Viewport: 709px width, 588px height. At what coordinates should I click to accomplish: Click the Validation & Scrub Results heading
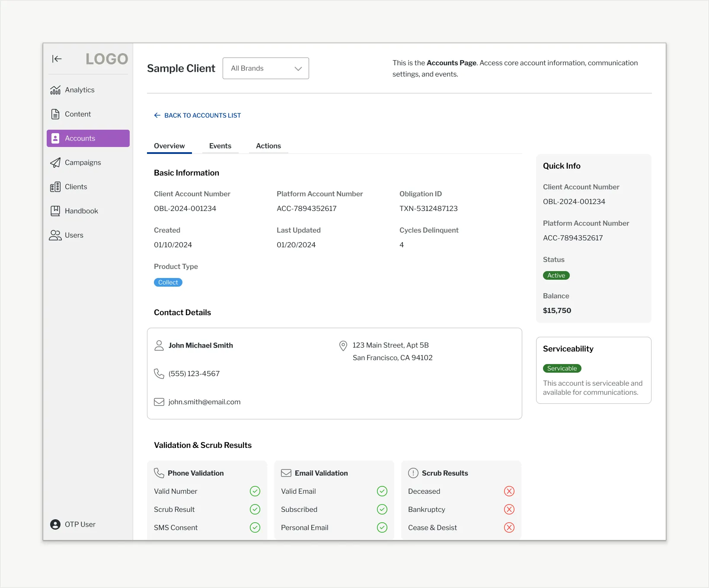click(x=203, y=445)
